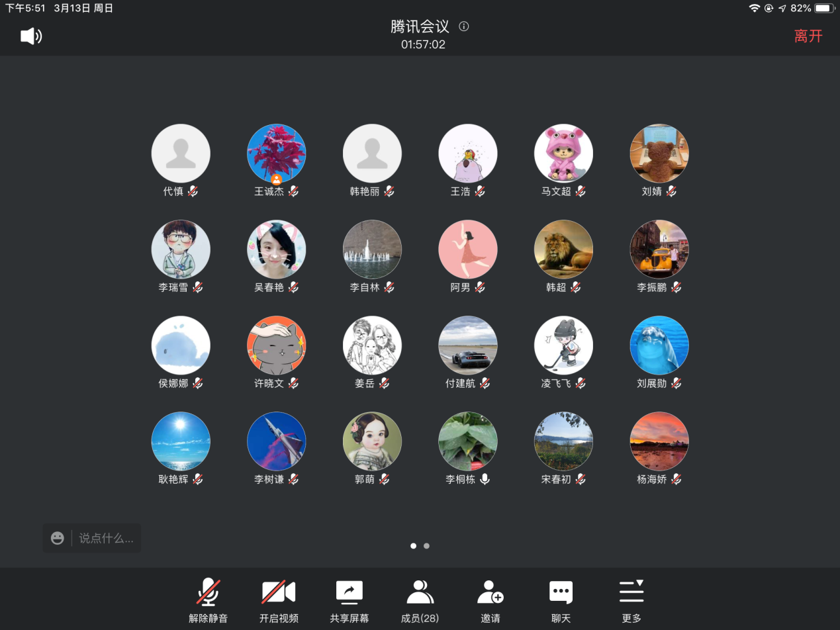The width and height of the screenshot is (840, 630).
Task: Tap 吴春艳's avatar picture
Action: 277,249
